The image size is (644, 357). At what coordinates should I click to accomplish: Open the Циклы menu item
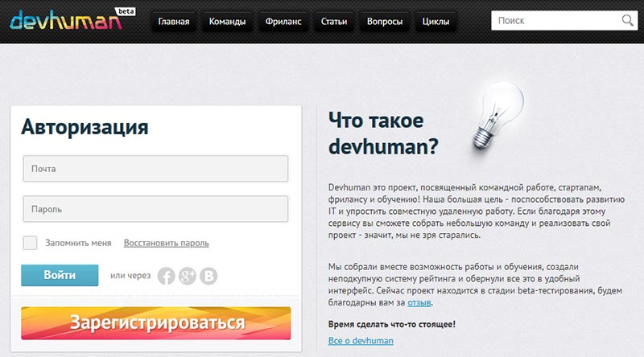pos(436,22)
